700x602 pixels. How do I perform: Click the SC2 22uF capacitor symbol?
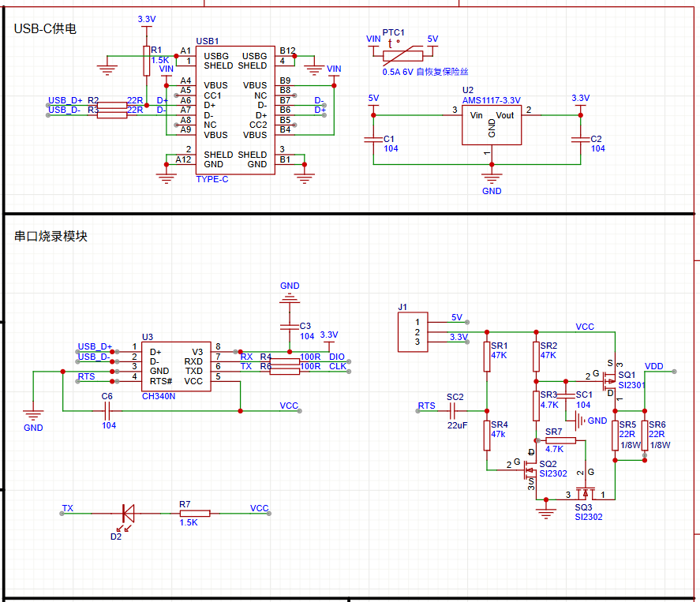click(451, 410)
